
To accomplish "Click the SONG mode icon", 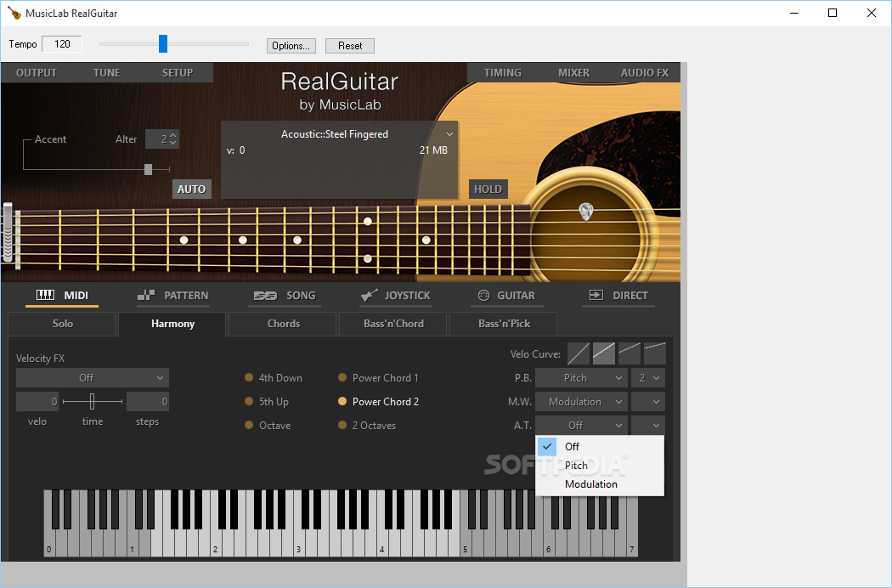I will click(x=265, y=296).
